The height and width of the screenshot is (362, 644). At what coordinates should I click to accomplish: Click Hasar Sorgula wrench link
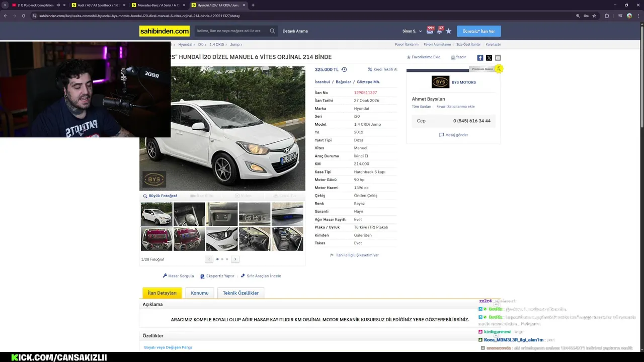pos(178,276)
